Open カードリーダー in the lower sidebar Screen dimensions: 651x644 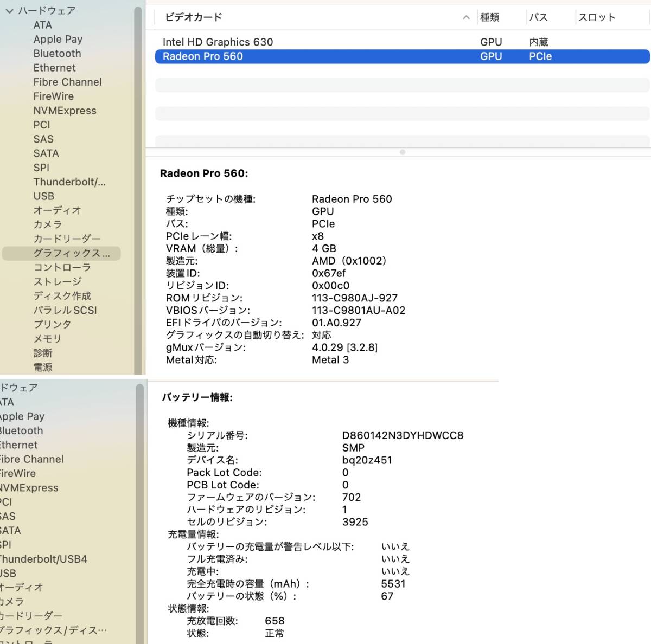click(31, 616)
